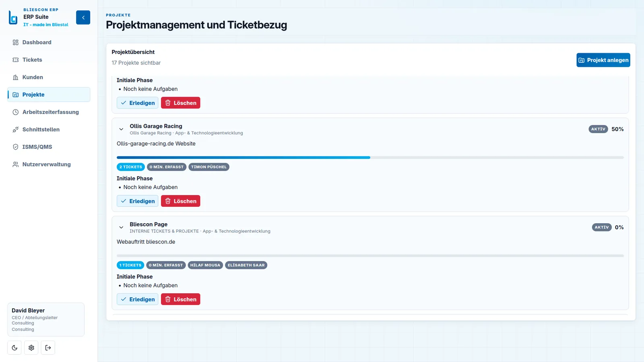The image size is (644, 362).
Task: Click the Bliescon ERP logo
Action: pos(13,18)
